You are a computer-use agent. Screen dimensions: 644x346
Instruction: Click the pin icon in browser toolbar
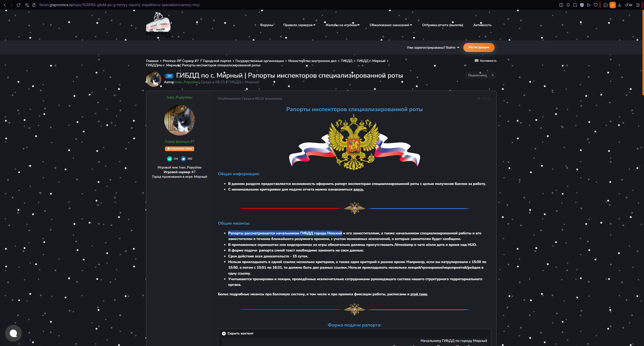pos(568,5)
